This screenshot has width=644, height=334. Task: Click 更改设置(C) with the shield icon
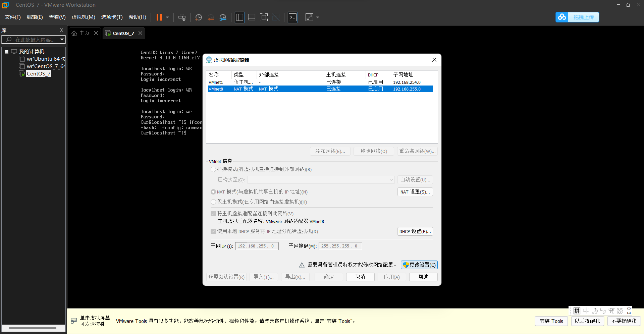(419, 265)
